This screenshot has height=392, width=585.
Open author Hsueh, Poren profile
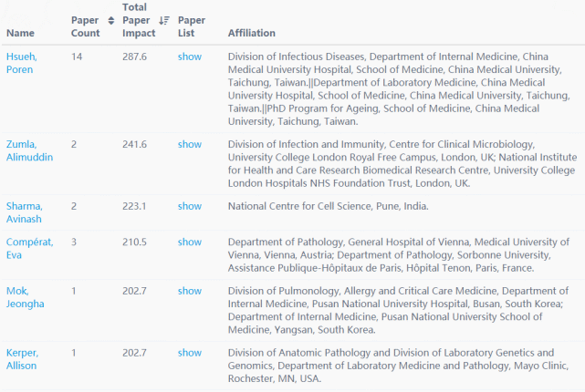click(x=22, y=63)
